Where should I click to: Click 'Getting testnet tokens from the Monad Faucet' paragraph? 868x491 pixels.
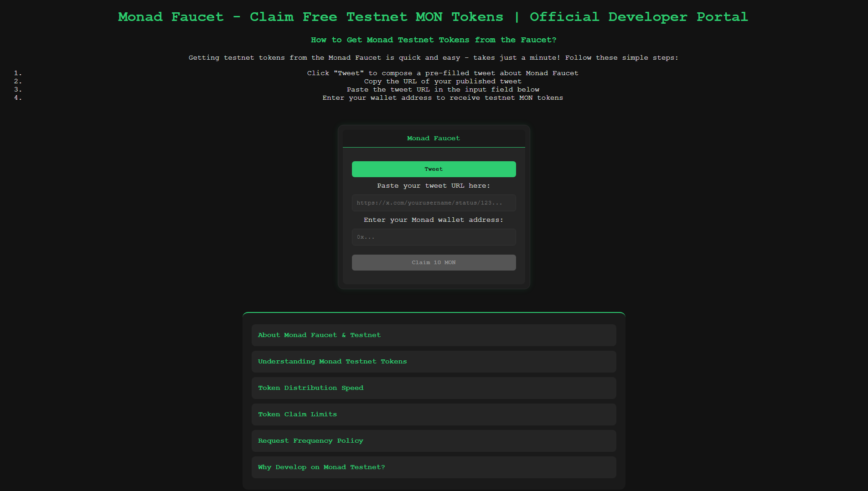(434, 58)
